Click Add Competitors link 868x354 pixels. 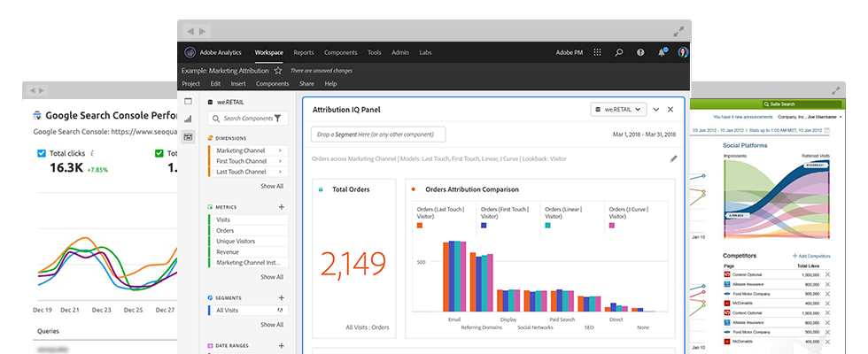811,256
